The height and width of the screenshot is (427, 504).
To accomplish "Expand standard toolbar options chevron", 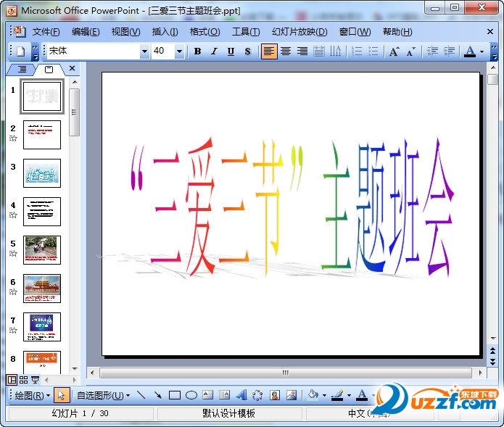I will click(x=35, y=51).
